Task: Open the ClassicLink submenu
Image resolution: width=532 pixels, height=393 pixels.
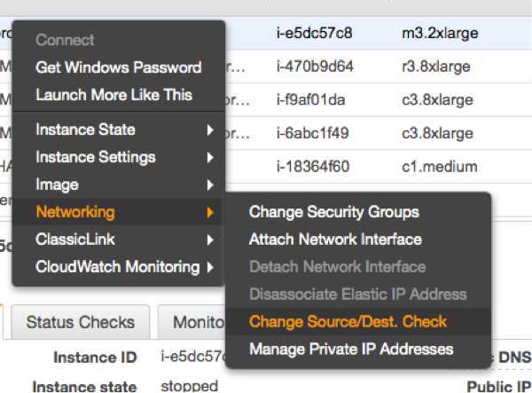Action: (74, 240)
